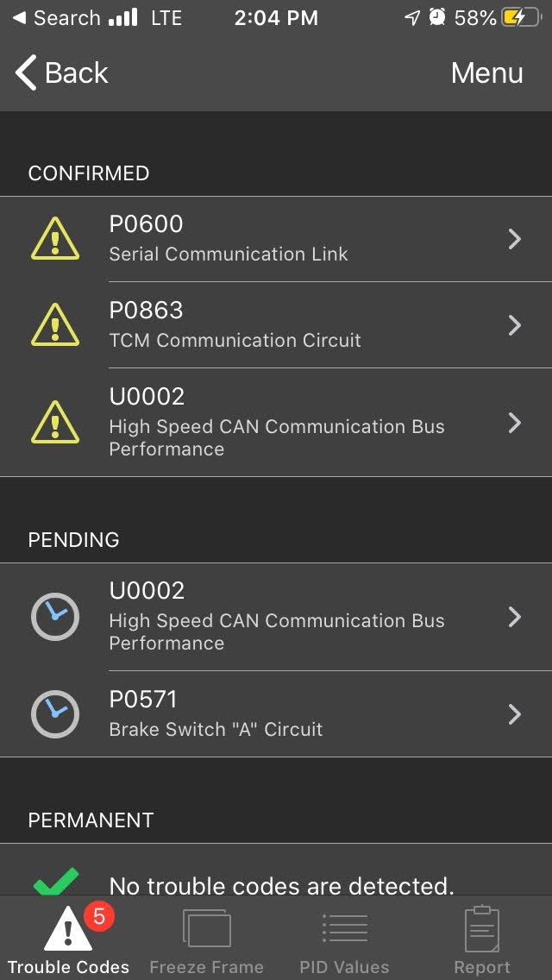Tap the clock icon beside pending U0002
This screenshot has width=552, height=980.
(55, 617)
